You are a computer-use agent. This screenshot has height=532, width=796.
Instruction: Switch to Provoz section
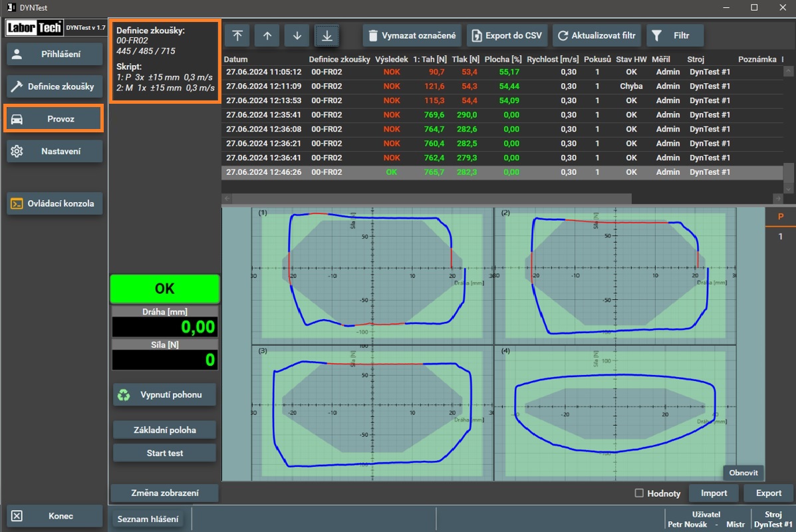55,119
